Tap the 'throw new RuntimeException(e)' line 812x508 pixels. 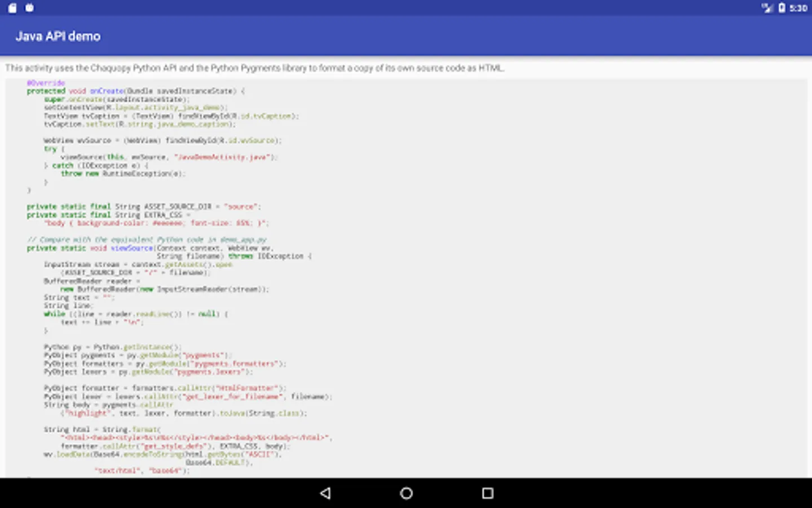tap(123, 174)
